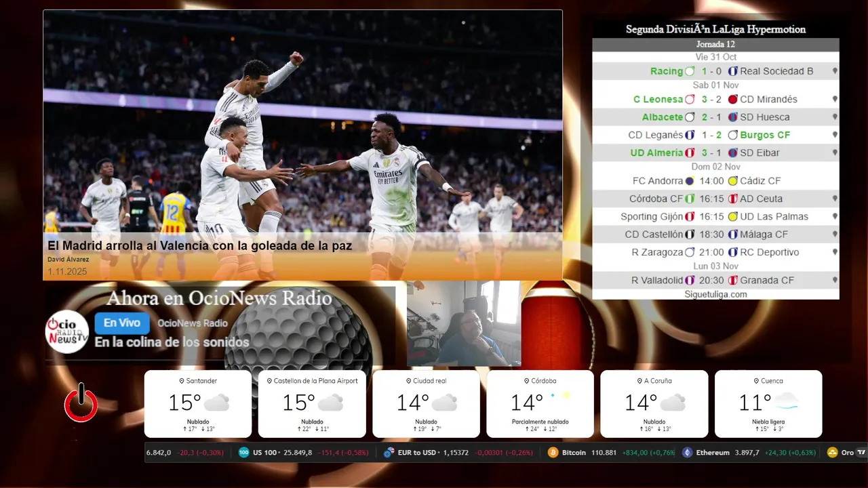This screenshot has width=868, height=488.
Task: Open the Castellon de la Plana Airport card
Action: pyautogui.click(x=312, y=404)
